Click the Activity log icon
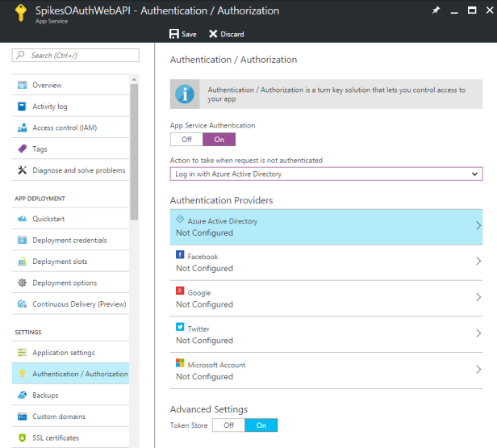 [23, 107]
